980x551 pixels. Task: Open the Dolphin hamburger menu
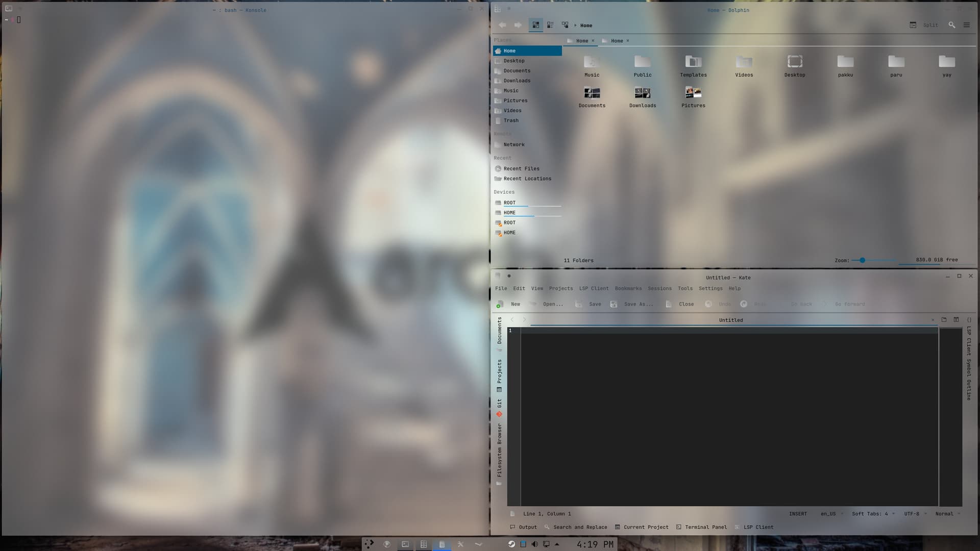pyautogui.click(x=967, y=24)
